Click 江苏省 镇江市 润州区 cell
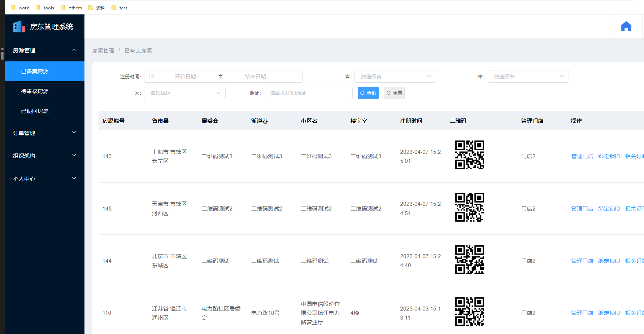 pyautogui.click(x=169, y=313)
